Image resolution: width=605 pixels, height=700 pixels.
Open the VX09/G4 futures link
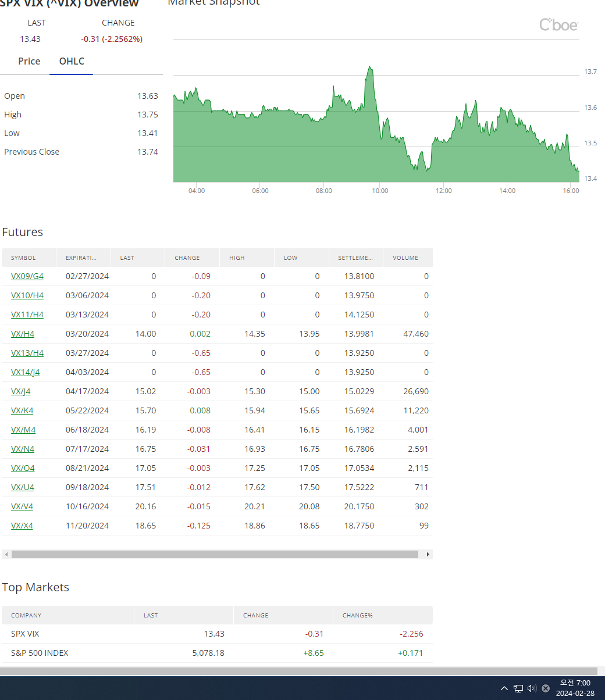(x=27, y=276)
